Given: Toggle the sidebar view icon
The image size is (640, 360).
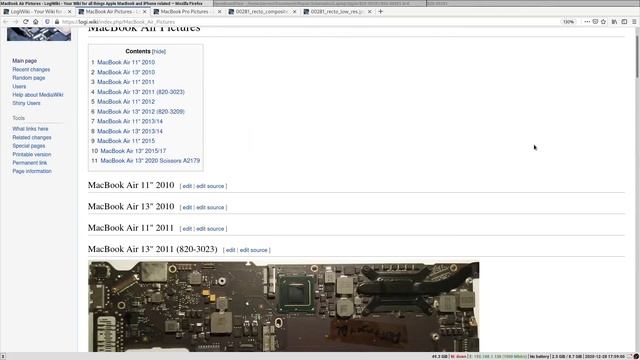Looking at the screenshot, I should (624, 22).
